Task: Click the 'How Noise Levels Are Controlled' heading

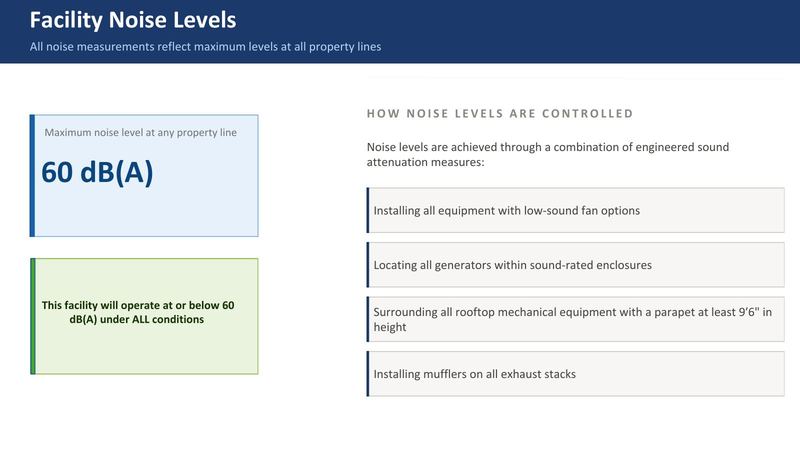Action: (x=499, y=113)
